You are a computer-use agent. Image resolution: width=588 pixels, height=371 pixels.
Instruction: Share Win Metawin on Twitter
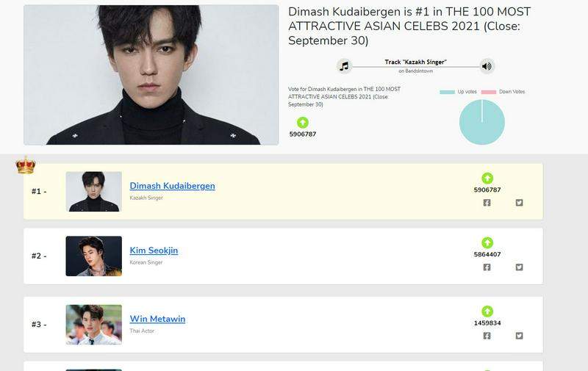519,336
